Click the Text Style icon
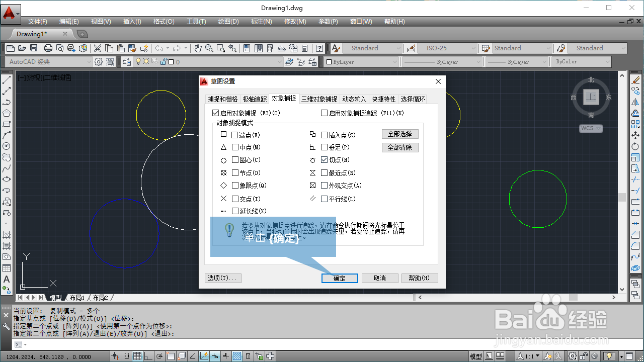Screen dimensions: 644x362 tap(336, 48)
